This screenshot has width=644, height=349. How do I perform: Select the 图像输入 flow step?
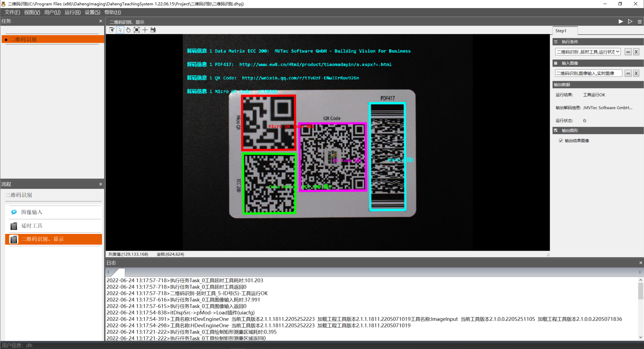pos(54,212)
